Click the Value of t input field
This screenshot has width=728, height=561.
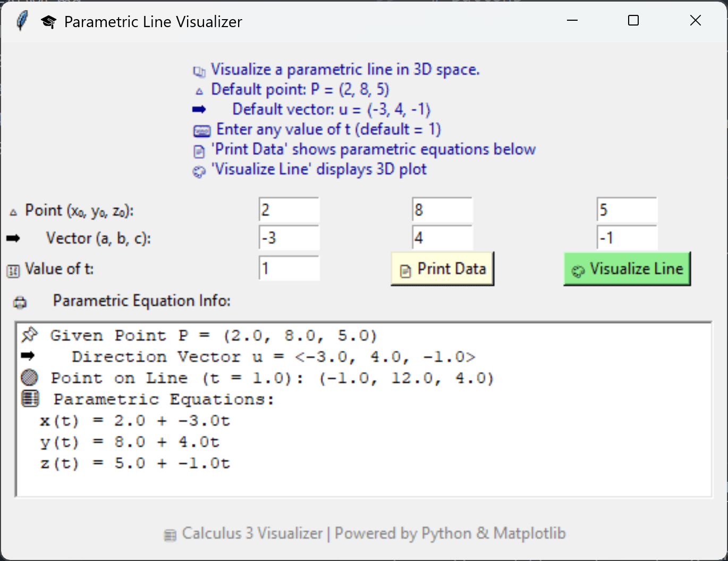click(x=289, y=269)
